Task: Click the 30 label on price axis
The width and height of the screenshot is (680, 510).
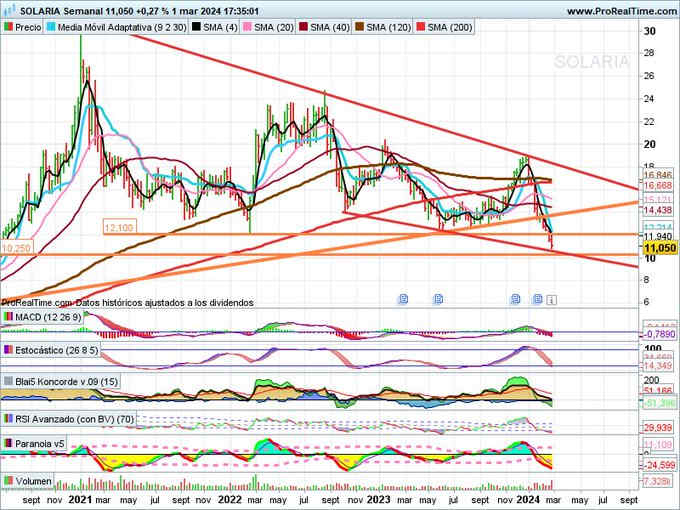Action: pos(650,31)
